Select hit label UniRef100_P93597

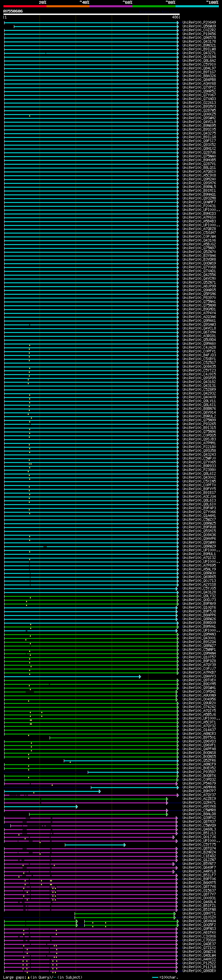199,772
